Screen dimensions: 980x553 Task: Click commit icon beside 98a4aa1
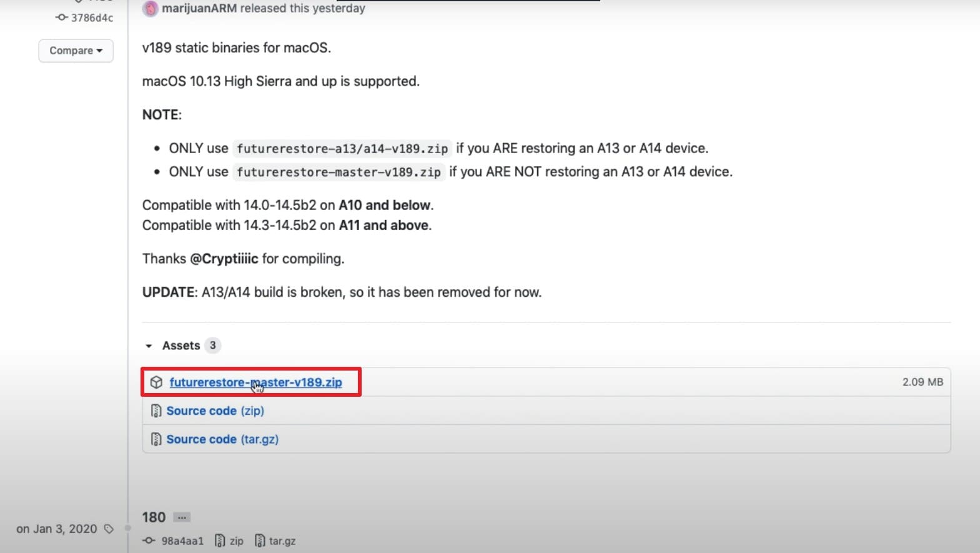tap(149, 541)
